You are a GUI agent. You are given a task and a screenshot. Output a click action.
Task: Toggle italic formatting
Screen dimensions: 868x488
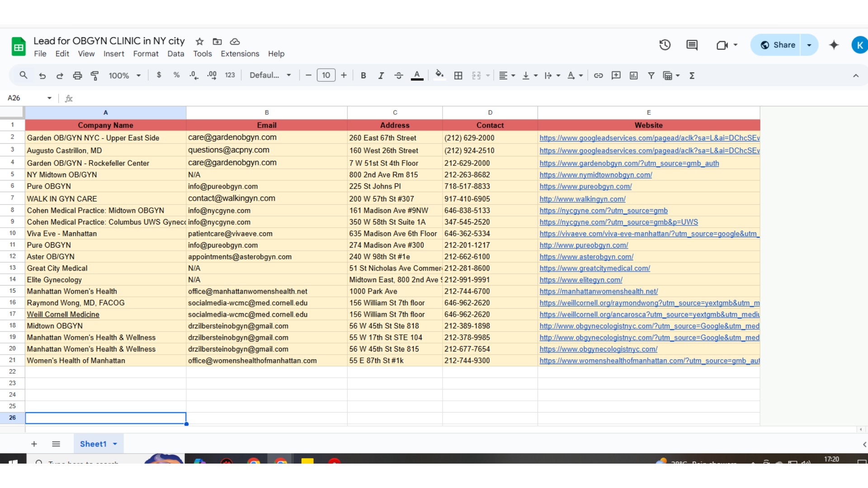tap(381, 75)
